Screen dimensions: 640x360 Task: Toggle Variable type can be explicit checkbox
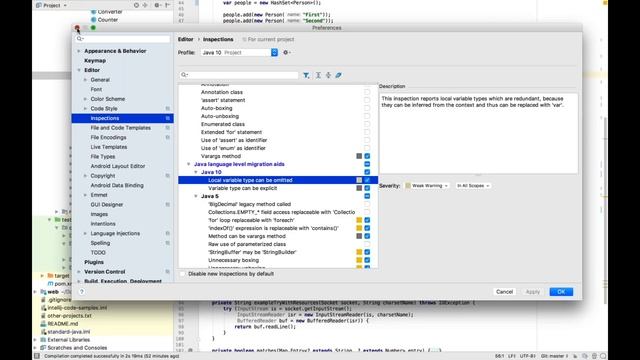[367, 188]
